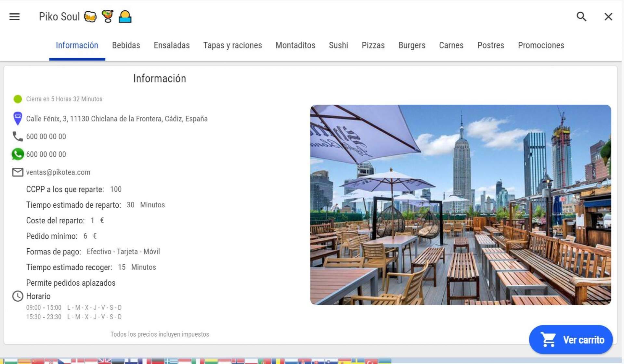Click the search magnifier icon
This screenshot has height=364, width=624.
click(x=581, y=17)
